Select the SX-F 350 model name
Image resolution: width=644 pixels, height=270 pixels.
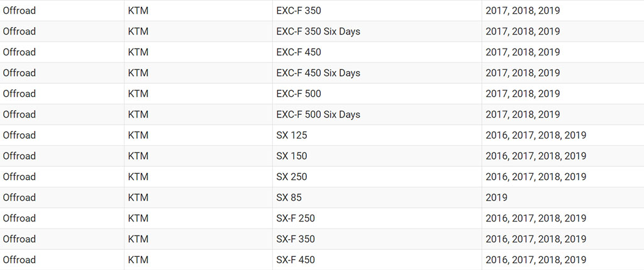coord(296,239)
